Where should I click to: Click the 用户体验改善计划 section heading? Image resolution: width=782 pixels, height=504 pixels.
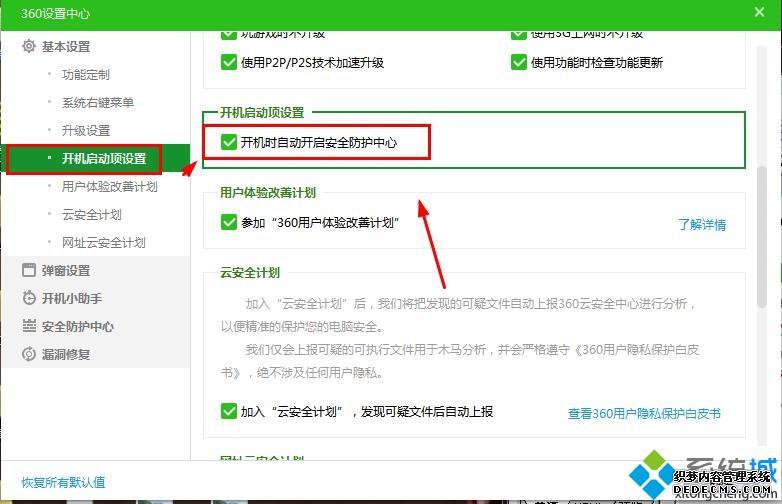point(268,192)
